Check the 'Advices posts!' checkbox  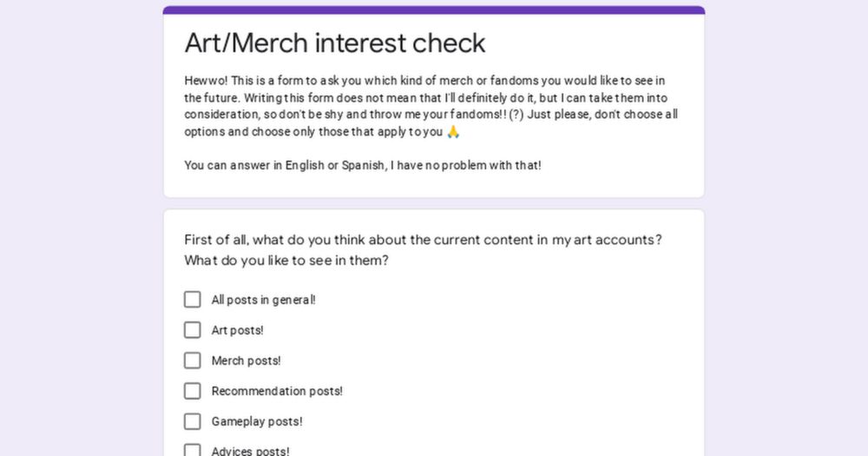pos(192,450)
